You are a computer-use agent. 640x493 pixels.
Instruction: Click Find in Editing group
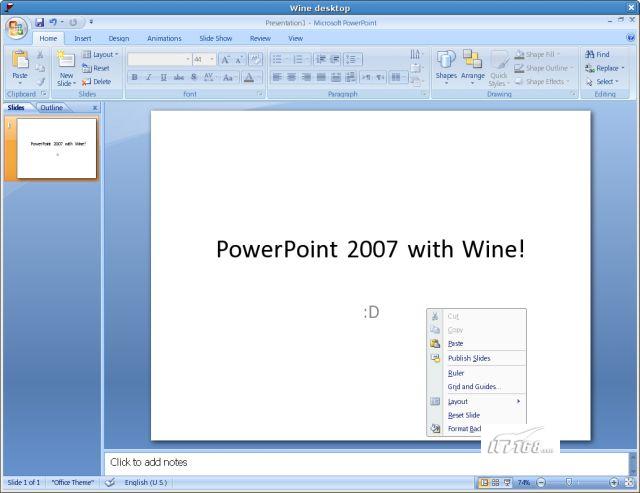coord(597,54)
